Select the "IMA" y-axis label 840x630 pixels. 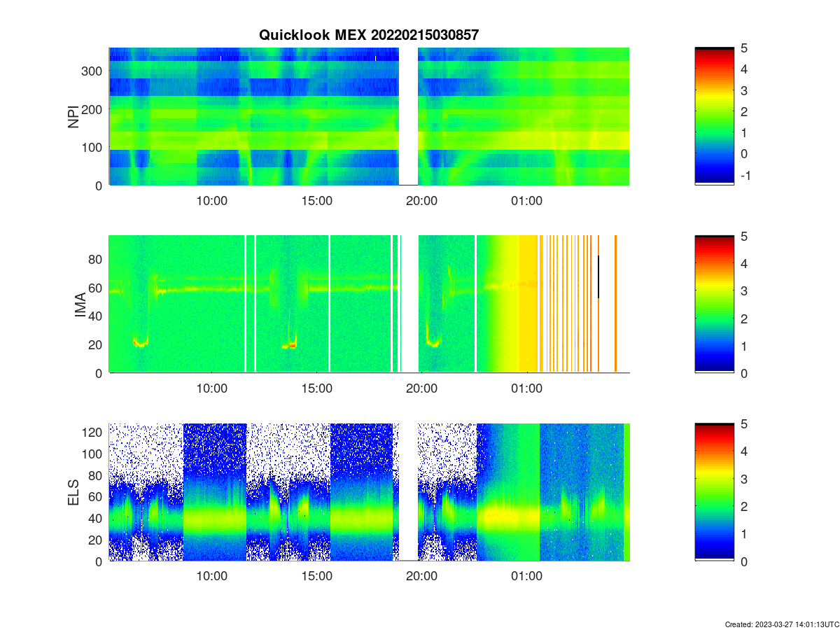tap(81, 305)
